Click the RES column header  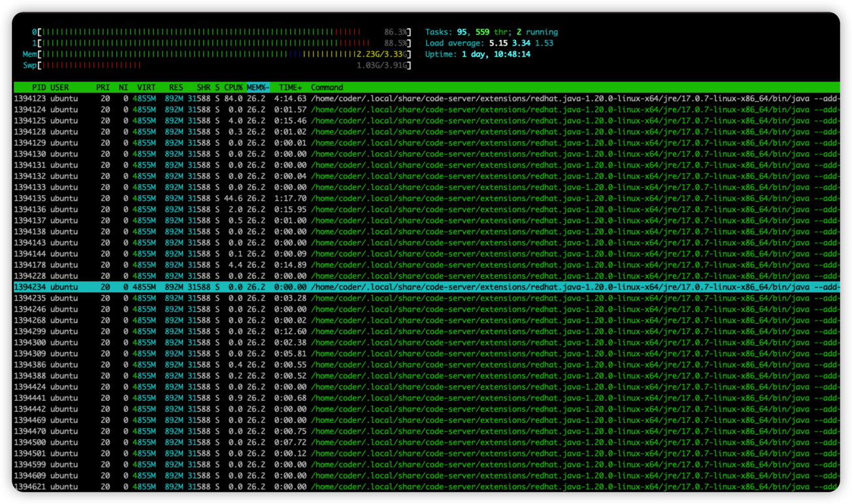tap(176, 87)
